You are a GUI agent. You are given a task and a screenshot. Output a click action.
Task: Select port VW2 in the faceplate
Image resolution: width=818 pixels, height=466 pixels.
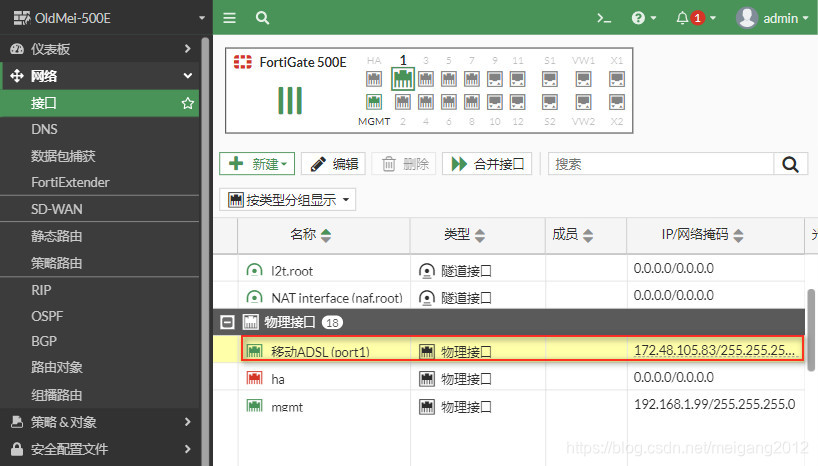tap(583, 102)
